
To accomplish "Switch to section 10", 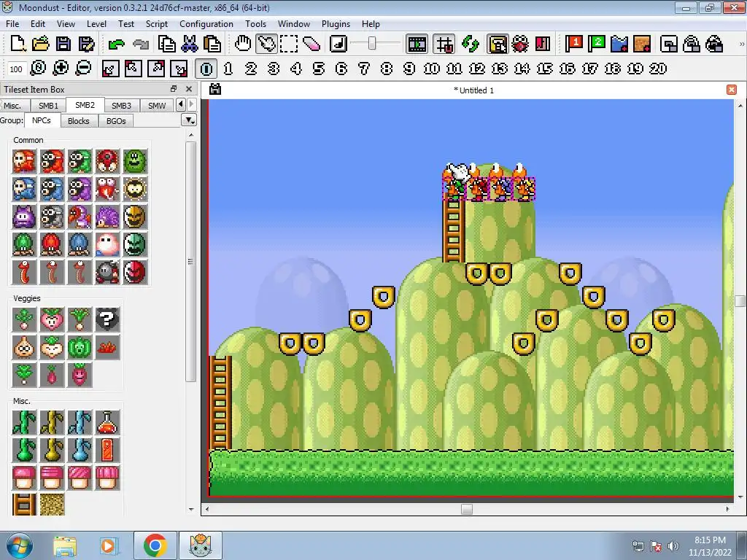I will click(432, 69).
